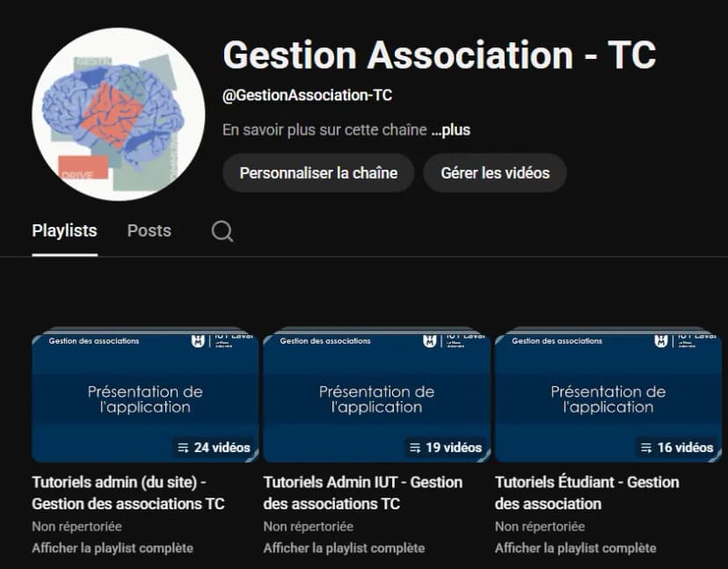Open playlist Tutoriels Admin IUT

(x=363, y=492)
